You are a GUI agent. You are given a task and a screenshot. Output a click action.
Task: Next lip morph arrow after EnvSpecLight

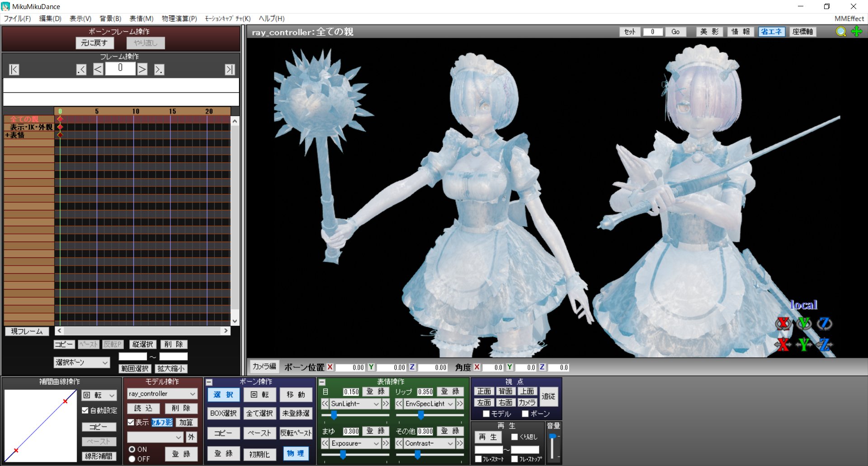460,404
